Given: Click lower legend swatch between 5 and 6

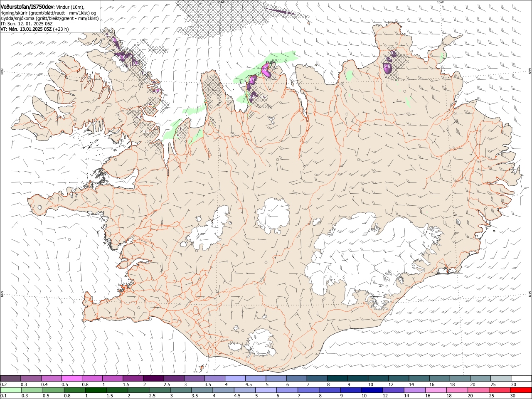Looking at the screenshot, I should [x=266, y=390].
